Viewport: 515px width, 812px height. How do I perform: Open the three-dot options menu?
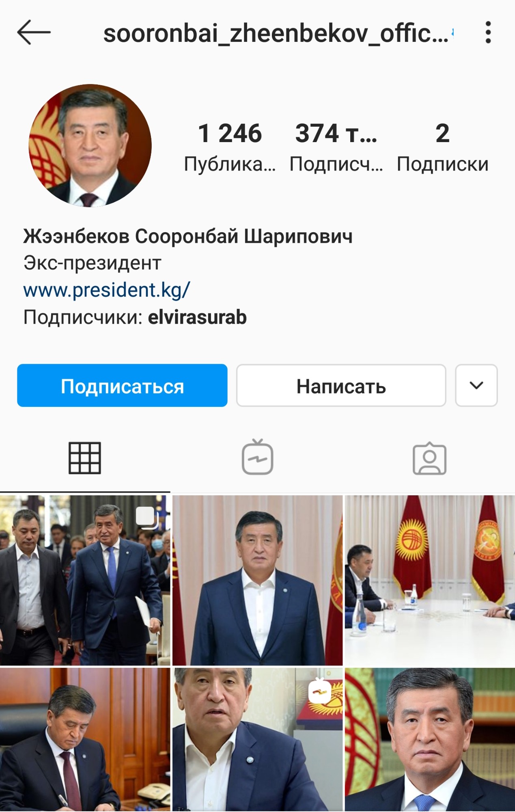(488, 32)
